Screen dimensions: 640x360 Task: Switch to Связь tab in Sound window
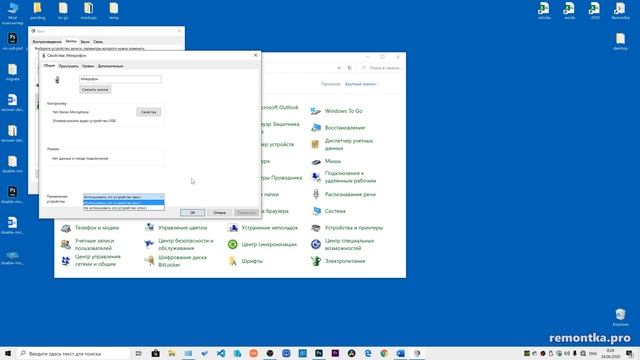pos(98,42)
